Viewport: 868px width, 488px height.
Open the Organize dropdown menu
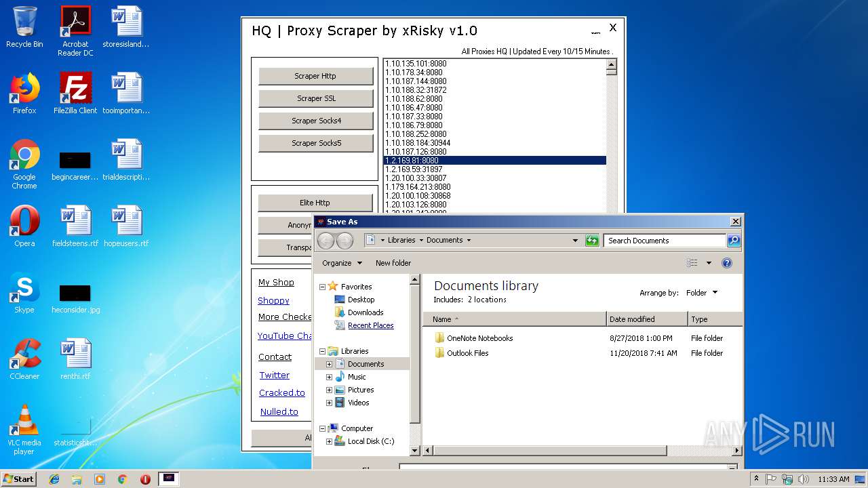(342, 263)
